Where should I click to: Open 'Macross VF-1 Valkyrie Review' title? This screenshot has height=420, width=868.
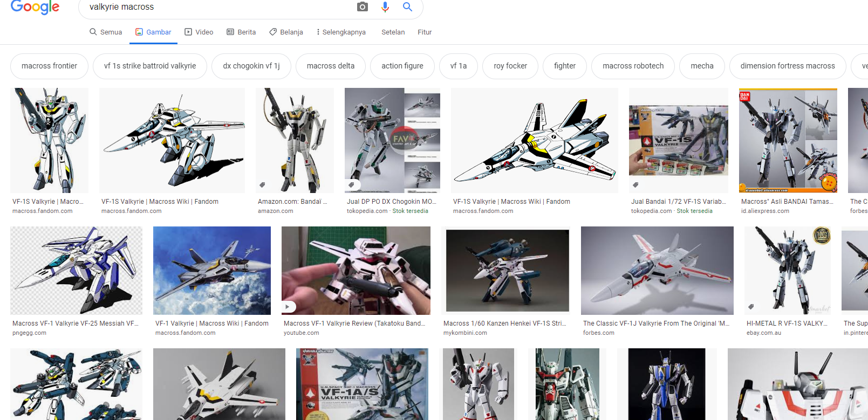pyautogui.click(x=354, y=323)
